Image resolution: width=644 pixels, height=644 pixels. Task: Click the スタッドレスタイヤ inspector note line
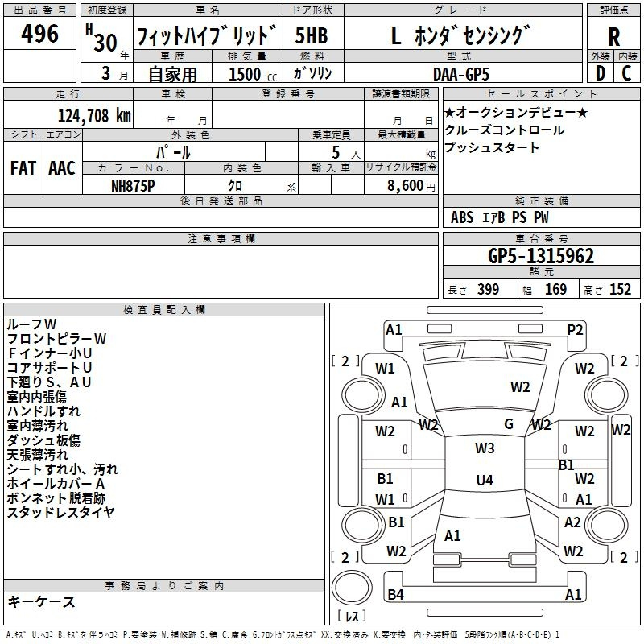pyautogui.click(x=60, y=512)
